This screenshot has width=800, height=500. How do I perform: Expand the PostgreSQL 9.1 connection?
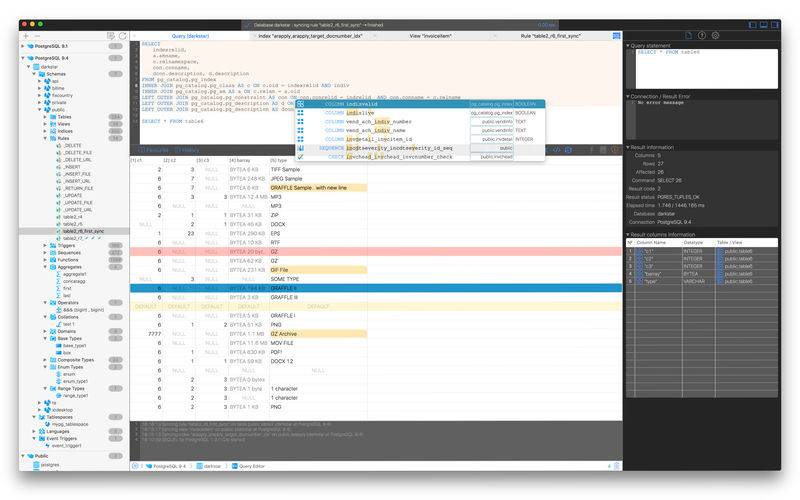click(22, 46)
